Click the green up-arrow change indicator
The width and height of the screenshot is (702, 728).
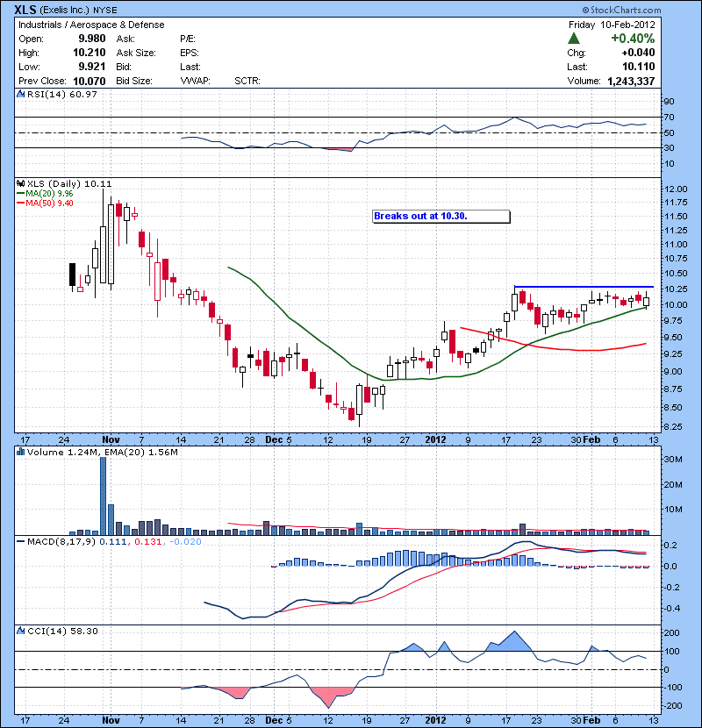574,38
